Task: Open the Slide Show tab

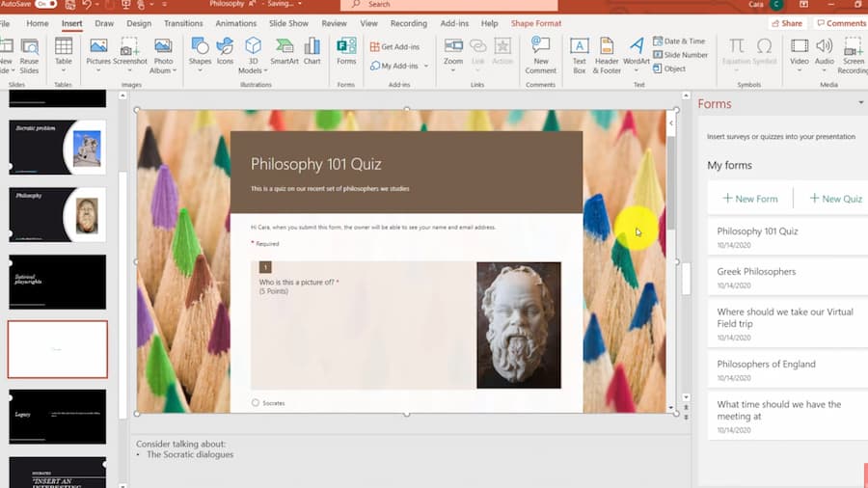Action: click(x=289, y=23)
